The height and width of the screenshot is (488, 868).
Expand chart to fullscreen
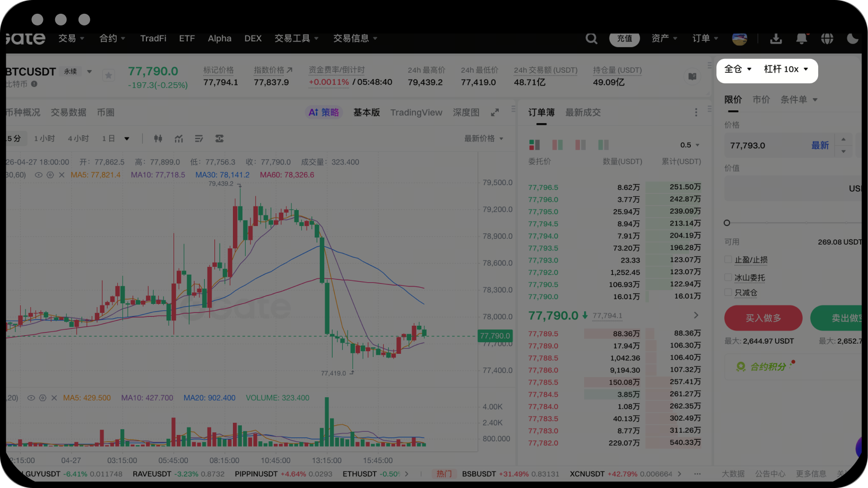coord(495,112)
